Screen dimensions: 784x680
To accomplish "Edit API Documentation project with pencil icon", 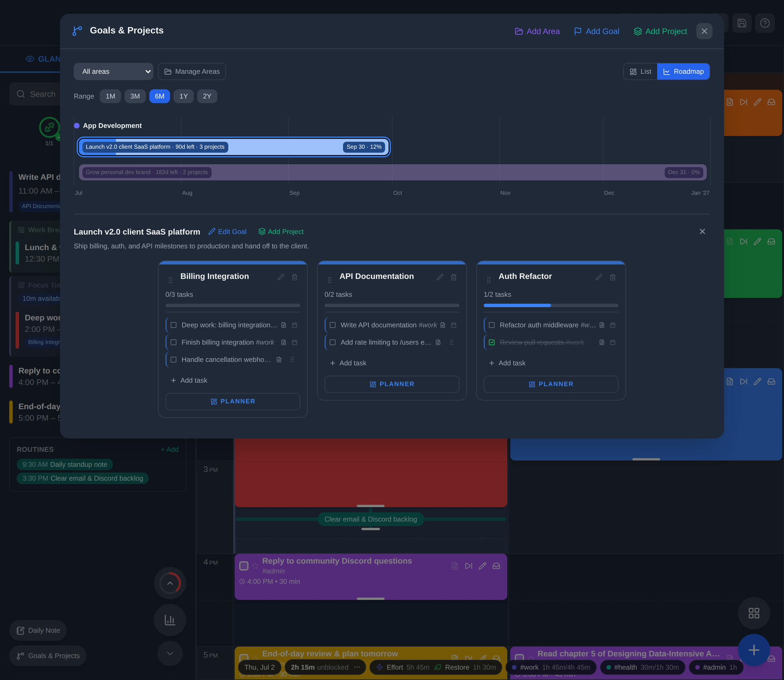I will coord(440,277).
